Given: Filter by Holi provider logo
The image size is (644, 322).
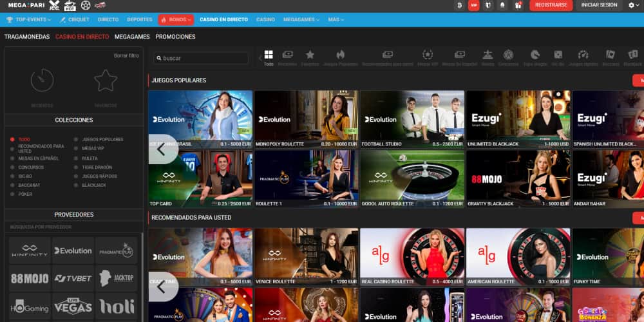Looking at the screenshot, I should (x=116, y=307).
